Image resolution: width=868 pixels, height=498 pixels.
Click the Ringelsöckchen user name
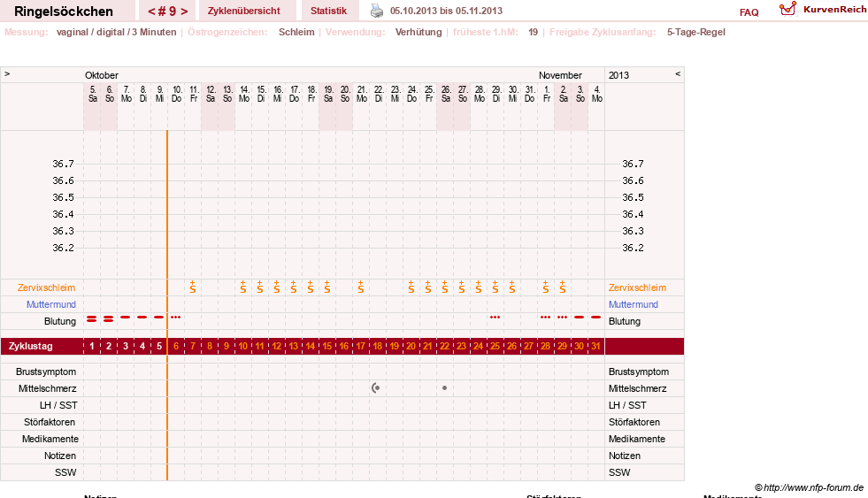[64, 11]
